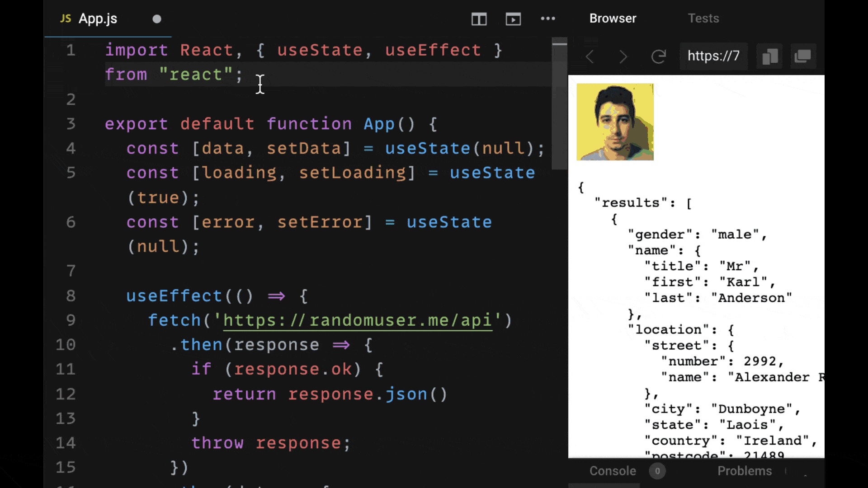
Task: Click the run preview play icon
Action: click(x=513, y=19)
